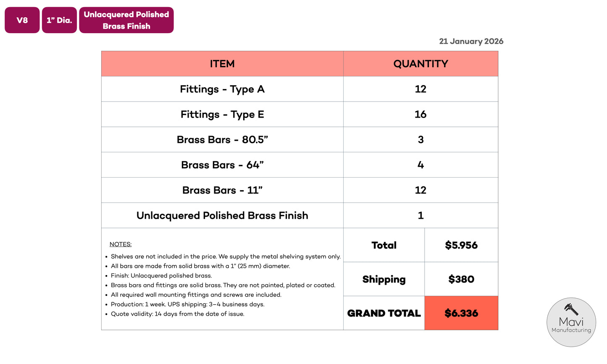The image size is (607, 364).
Task: Click the red $6.336 grand total cell
Action: (461, 313)
